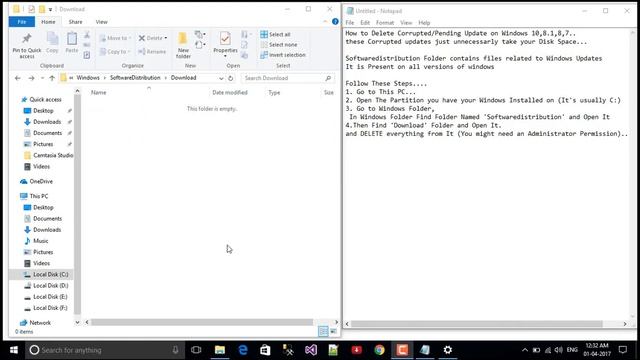Show hidden system tray icons

(x=525, y=350)
